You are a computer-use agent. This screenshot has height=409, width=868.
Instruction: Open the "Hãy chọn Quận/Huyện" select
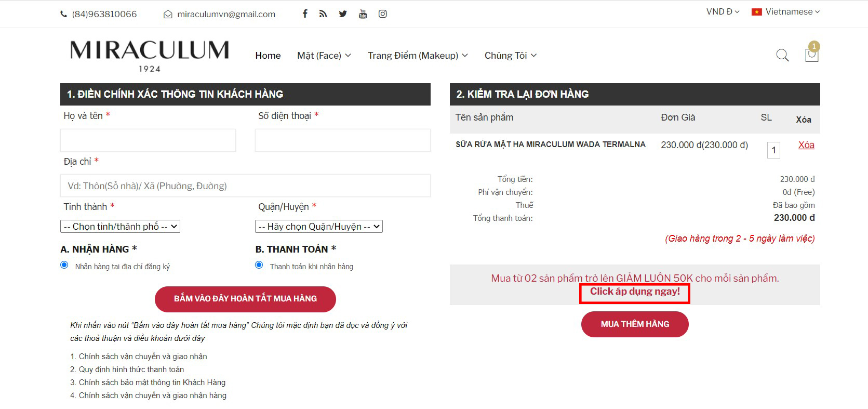click(x=319, y=227)
